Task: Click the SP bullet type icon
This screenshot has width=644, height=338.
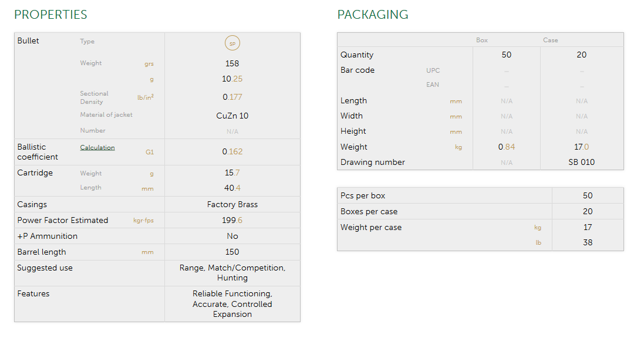Action: pyautogui.click(x=232, y=43)
